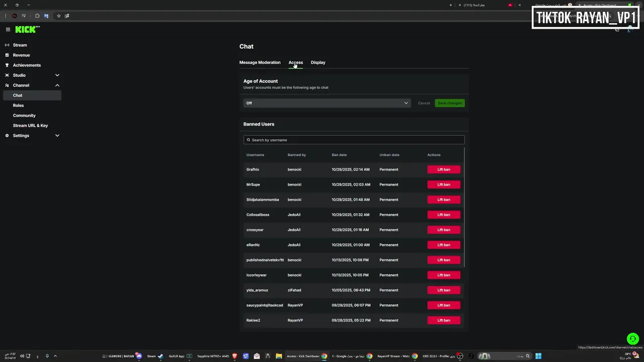This screenshot has width=644, height=362.
Task: Lift ban for user MrSupe
Action: click(444, 185)
